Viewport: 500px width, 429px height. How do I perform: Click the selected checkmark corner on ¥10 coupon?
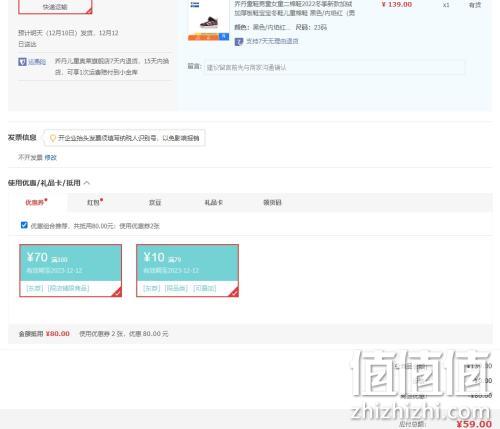click(x=234, y=292)
